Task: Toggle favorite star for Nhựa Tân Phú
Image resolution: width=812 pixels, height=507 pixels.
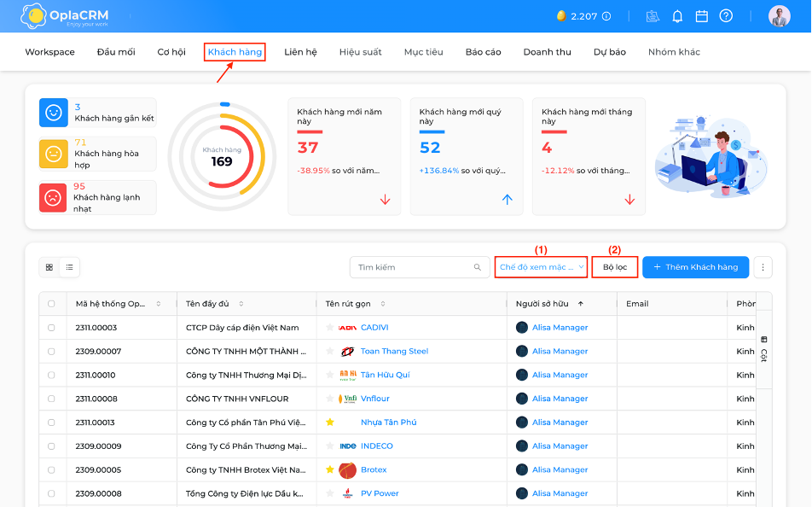Action: click(x=330, y=422)
